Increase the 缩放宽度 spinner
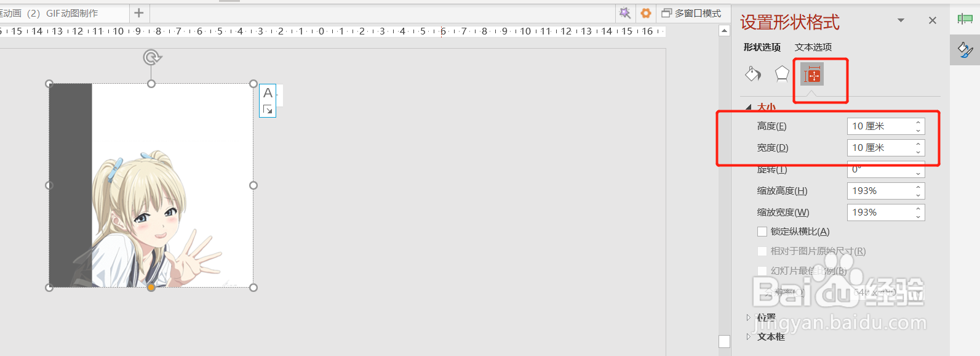This screenshot has width=980, height=356. point(918,208)
